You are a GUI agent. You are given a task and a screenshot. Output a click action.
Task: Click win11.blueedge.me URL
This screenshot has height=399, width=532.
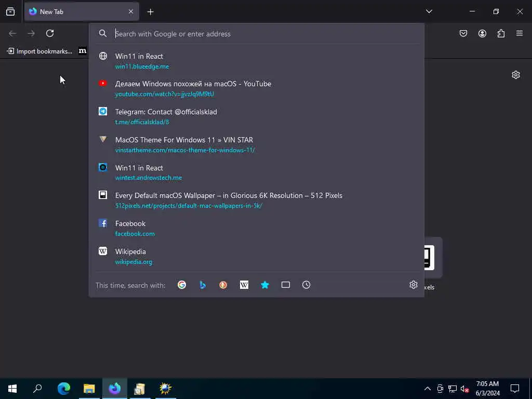[x=142, y=66]
